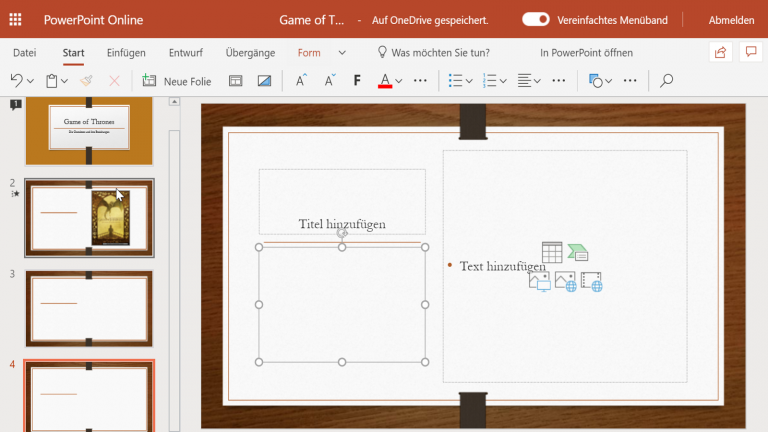Viewport: 768px width, 432px height.
Task: Click the bold formatting button
Action: (357, 81)
